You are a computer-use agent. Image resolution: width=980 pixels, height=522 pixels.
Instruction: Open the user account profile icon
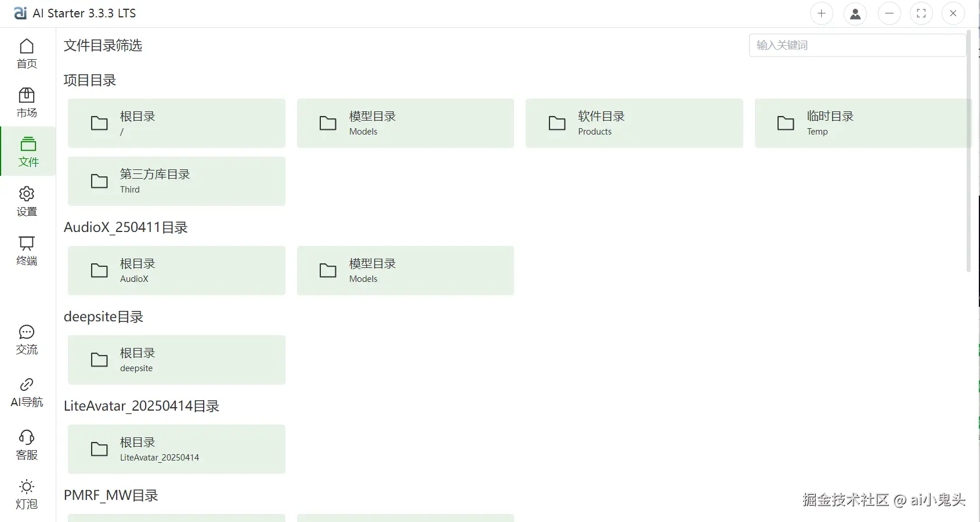point(855,13)
